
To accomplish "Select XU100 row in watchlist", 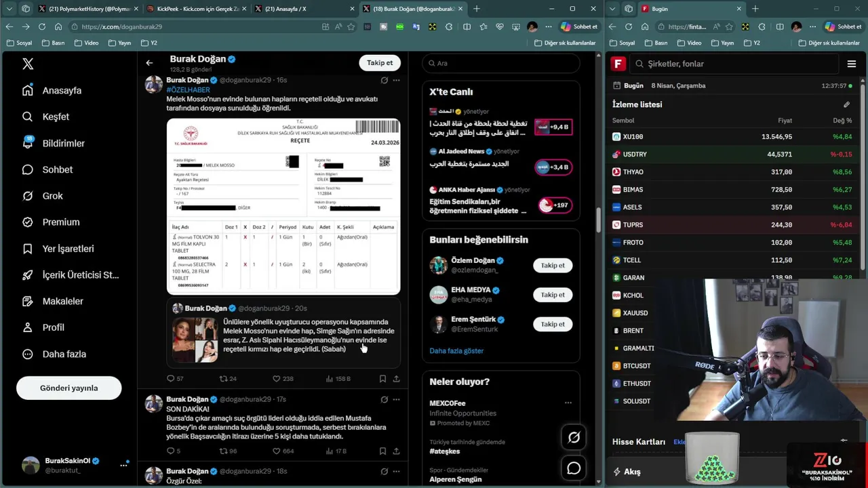I will pyautogui.click(x=732, y=136).
